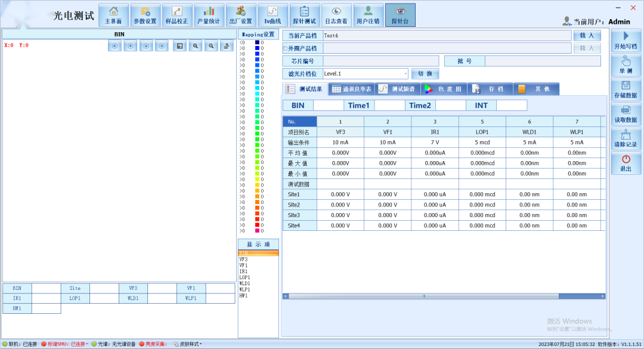Open the 主界面 home toolbar icon
The height and width of the screenshot is (349, 644).
click(x=113, y=15)
